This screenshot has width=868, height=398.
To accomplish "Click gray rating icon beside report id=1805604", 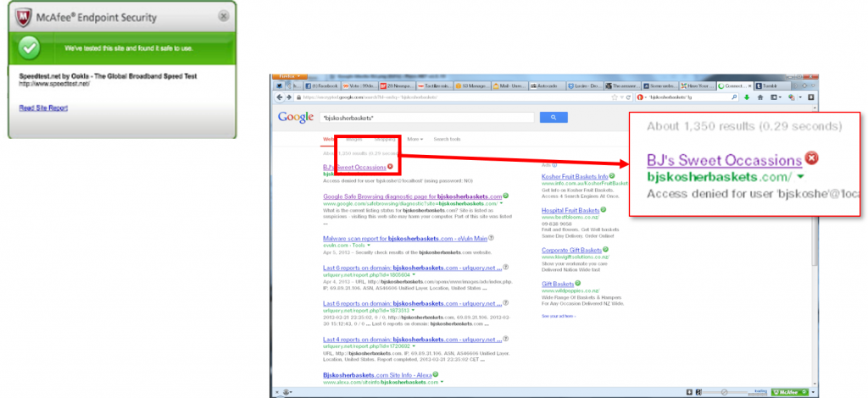I will (x=507, y=267).
